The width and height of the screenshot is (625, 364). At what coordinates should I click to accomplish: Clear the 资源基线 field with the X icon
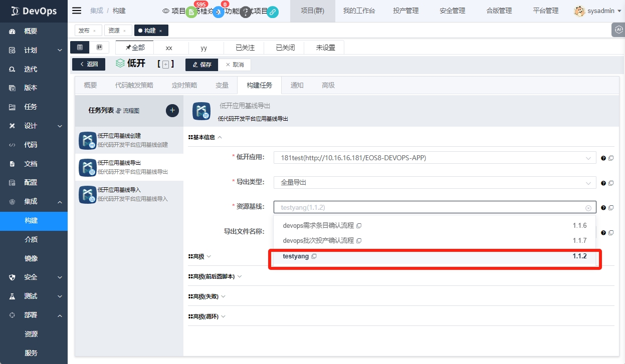pyautogui.click(x=588, y=208)
